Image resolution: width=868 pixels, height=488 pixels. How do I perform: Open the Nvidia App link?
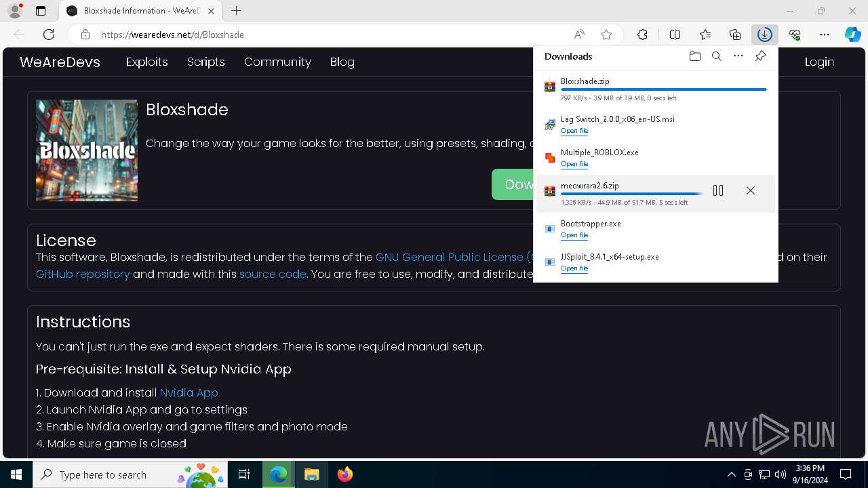pos(189,393)
